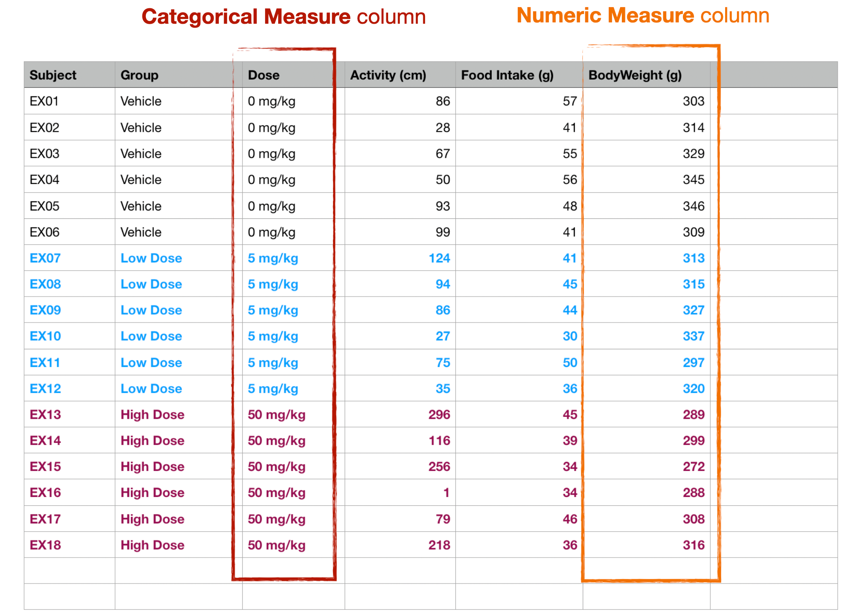Click the Dose column header

point(293,75)
